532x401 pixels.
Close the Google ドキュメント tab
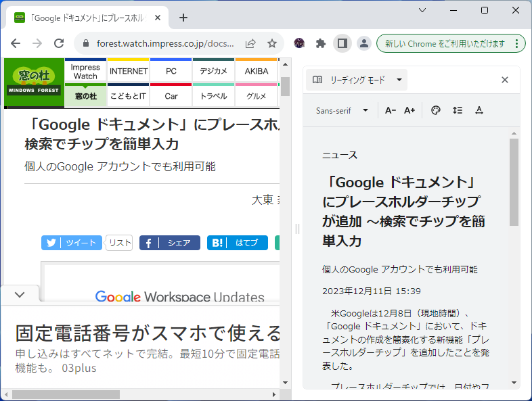pos(158,18)
